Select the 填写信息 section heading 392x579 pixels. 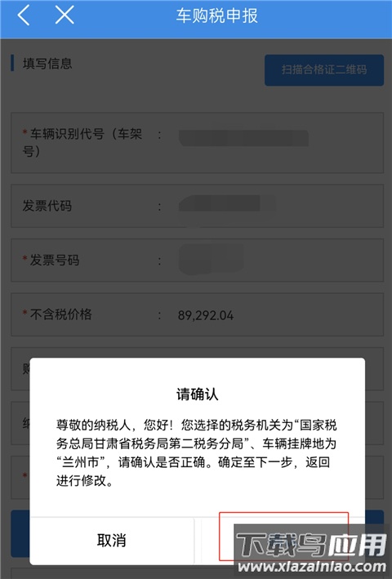(x=47, y=64)
